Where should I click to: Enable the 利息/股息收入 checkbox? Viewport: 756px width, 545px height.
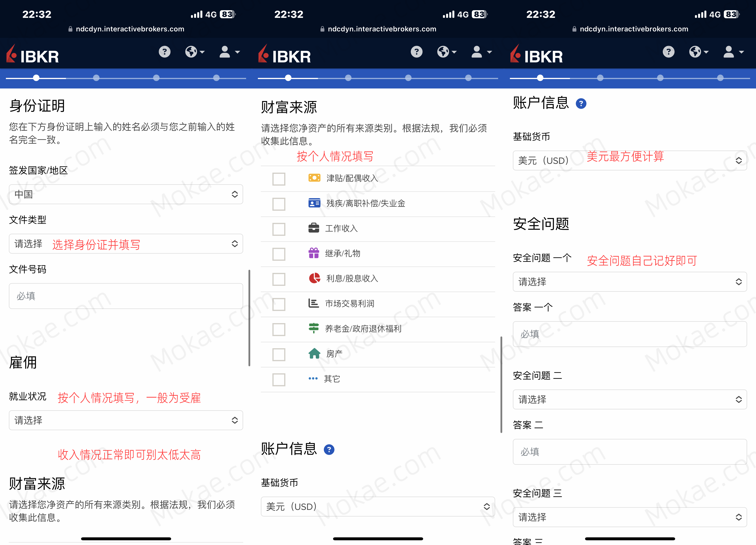(279, 279)
